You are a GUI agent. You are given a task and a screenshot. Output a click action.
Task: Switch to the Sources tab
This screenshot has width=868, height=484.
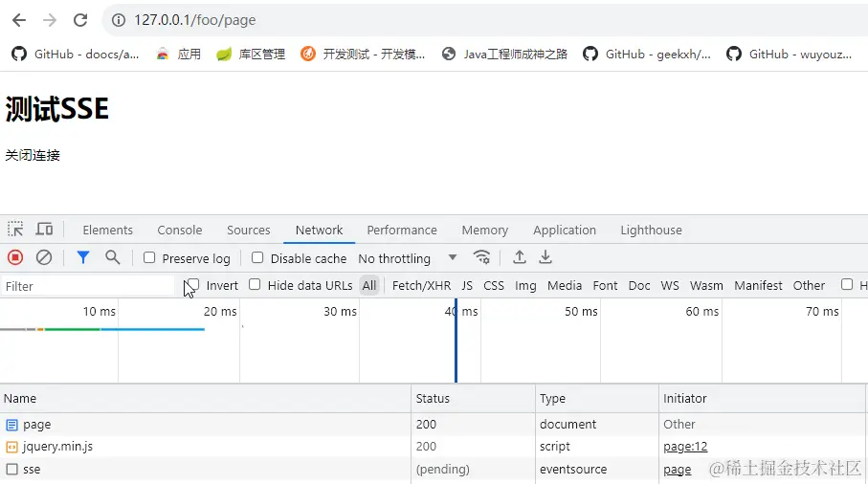point(249,231)
